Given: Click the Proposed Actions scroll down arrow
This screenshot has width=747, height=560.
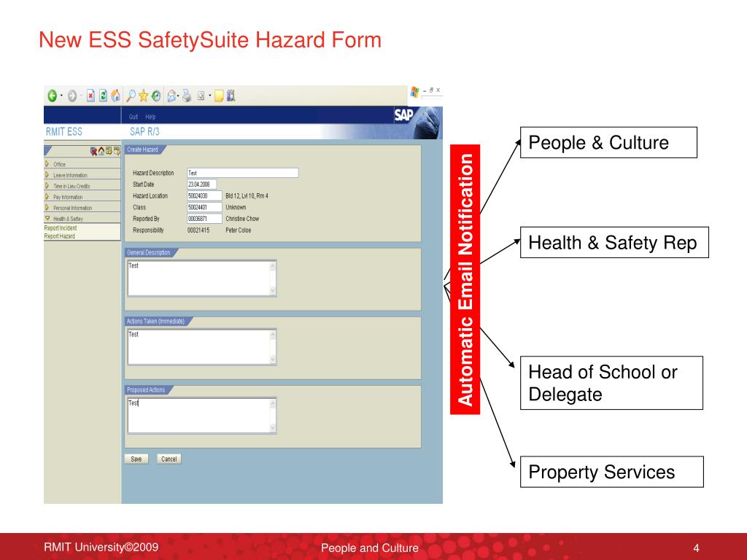Looking at the screenshot, I should [273, 428].
